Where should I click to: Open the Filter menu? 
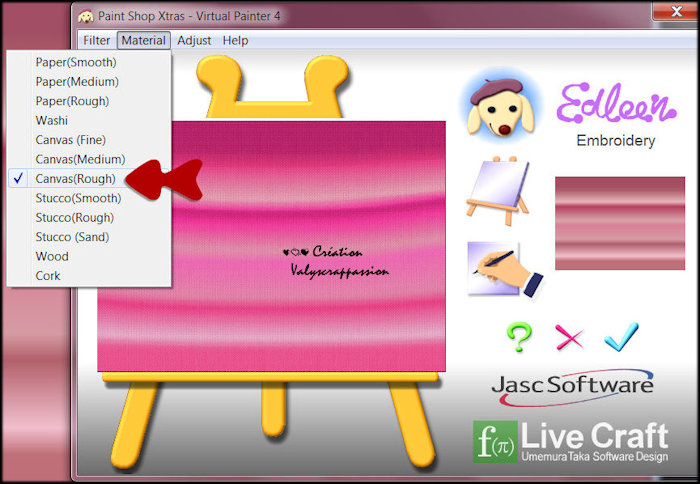coord(96,40)
